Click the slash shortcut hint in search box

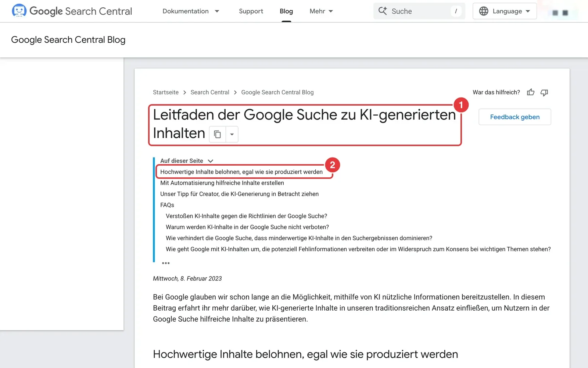(x=456, y=11)
